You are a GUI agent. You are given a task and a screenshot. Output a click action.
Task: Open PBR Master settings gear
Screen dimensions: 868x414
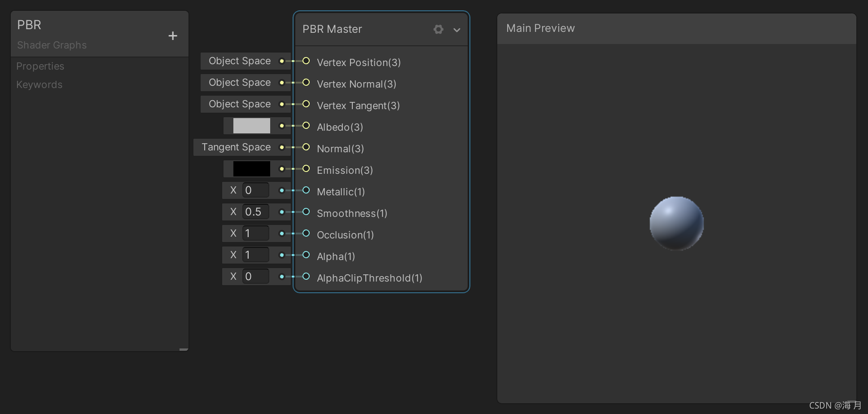coord(438,30)
